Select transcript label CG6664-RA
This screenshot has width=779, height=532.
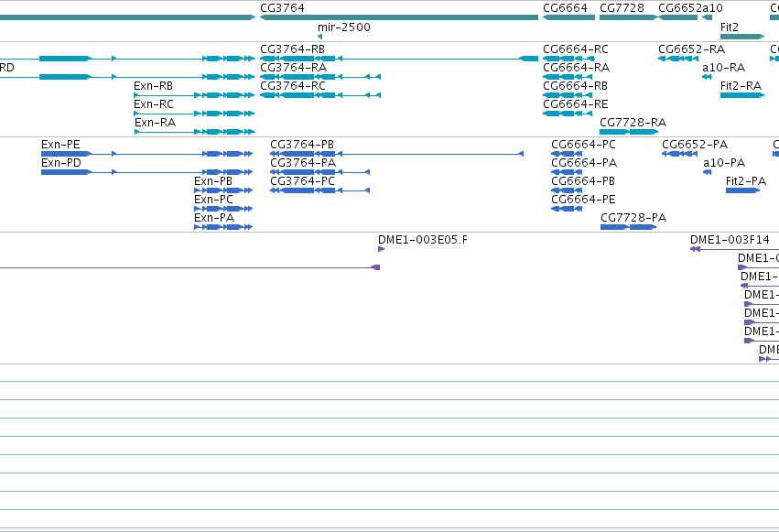577,68
